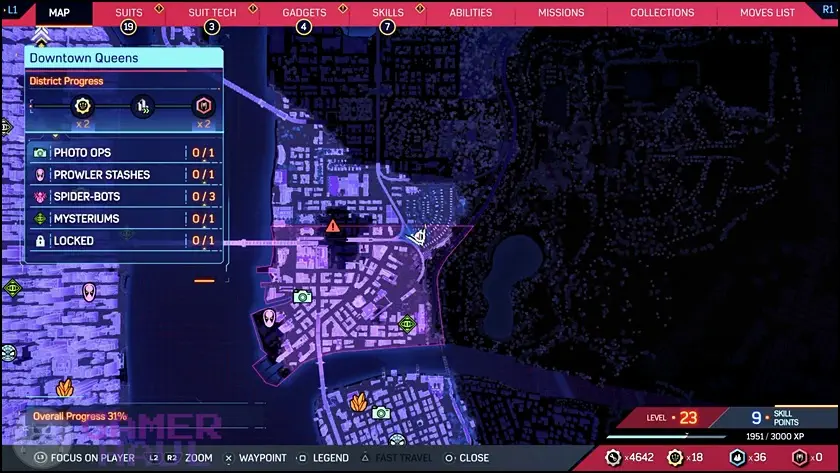Click the XP progress bar
Viewport: 840px width, 473px height.
(666, 436)
